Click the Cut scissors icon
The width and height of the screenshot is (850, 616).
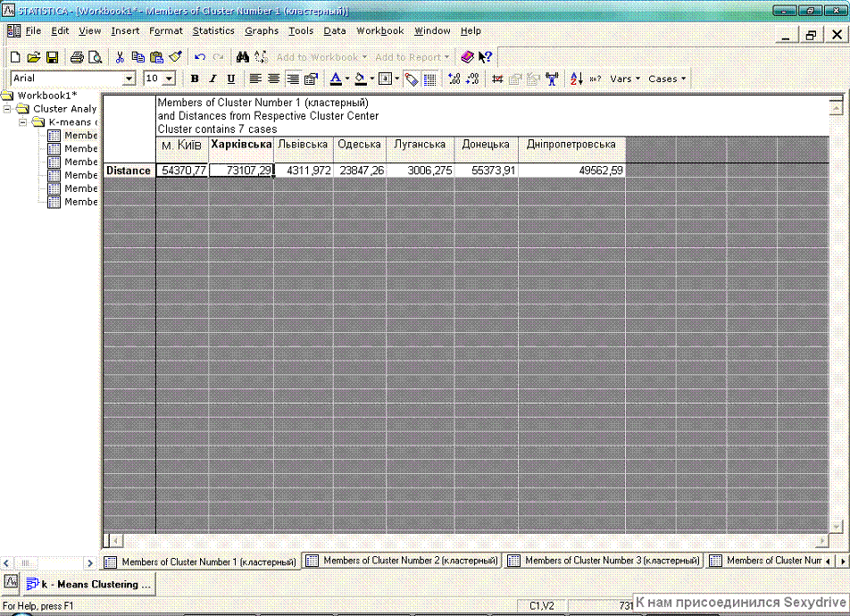(x=120, y=57)
